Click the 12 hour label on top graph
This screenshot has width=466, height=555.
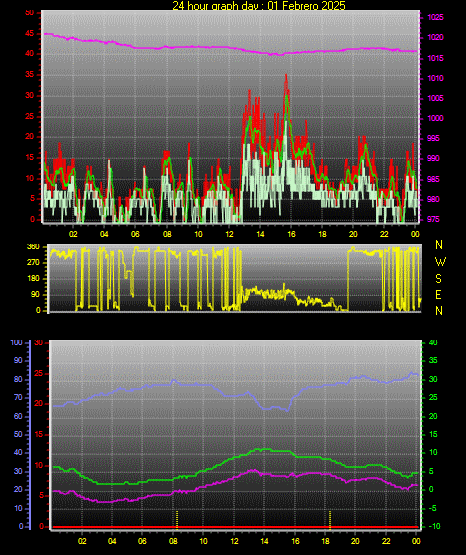pos(229,234)
